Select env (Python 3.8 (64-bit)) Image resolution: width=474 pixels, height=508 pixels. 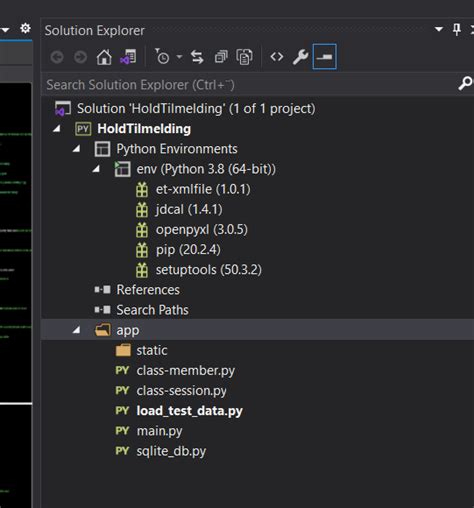coord(206,169)
